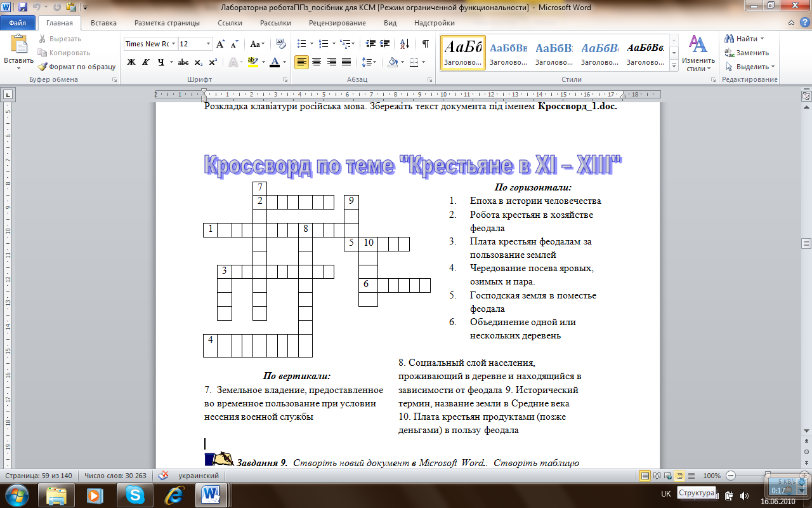Toggle Italic (К) formatting
The image size is (812, 508).
pos(146,62)
